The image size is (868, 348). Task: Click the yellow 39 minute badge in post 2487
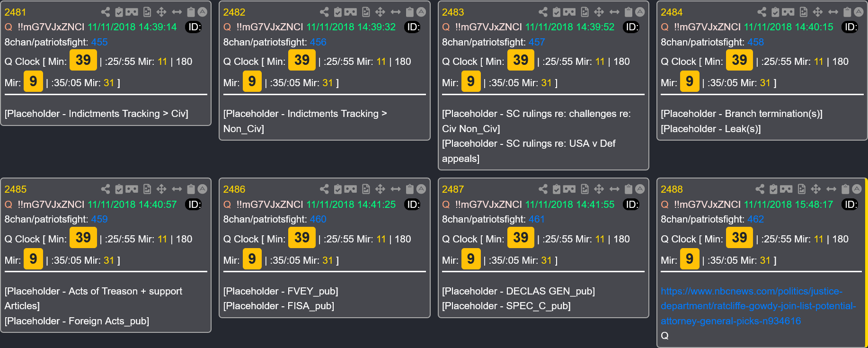point(521,237)
